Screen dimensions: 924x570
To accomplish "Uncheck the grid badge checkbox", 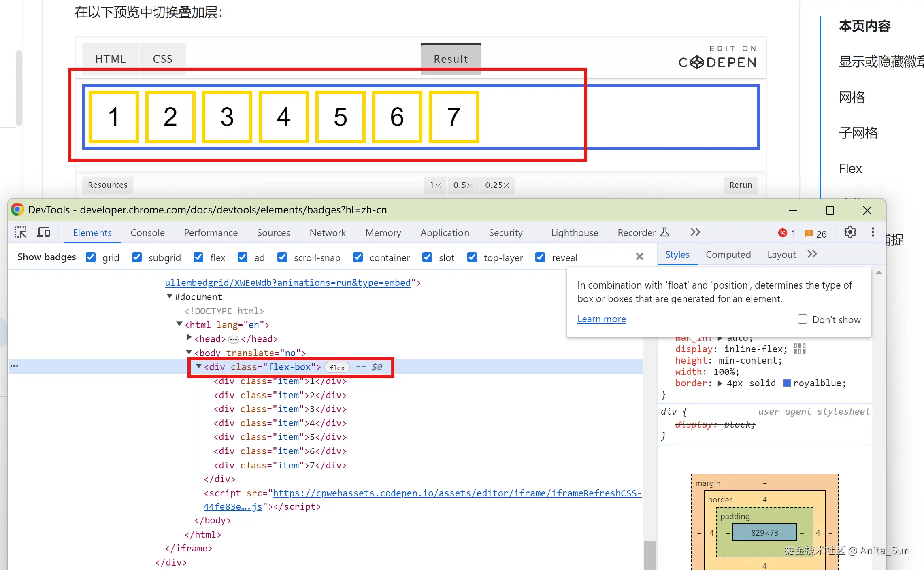I will point(91,257).
